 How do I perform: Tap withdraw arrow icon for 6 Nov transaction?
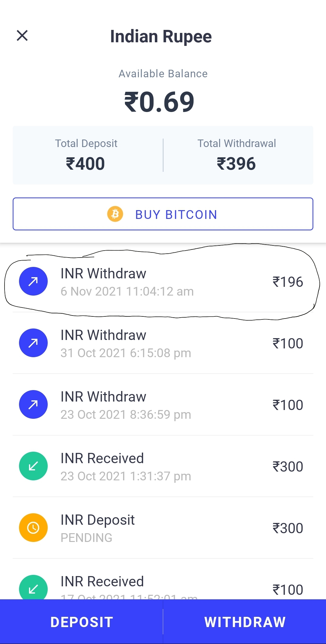click(x=33, y=281)
